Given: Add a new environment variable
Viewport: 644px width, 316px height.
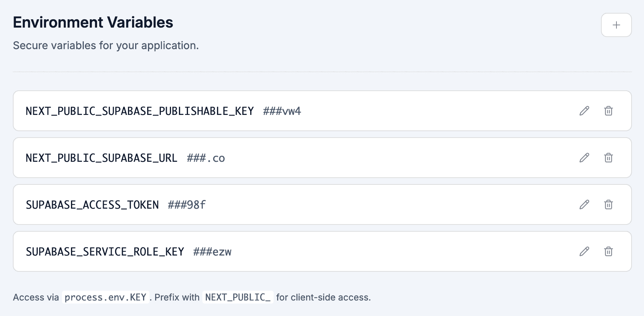Looking at the screenshot, I should pos(616,25).
